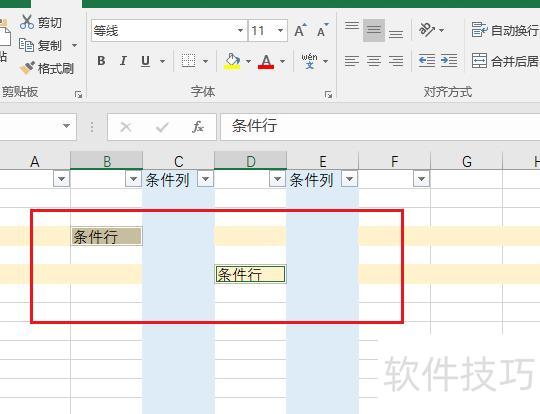Open column E 条件列 filter dropdown

pyautogui.click(x=350, y=179)
